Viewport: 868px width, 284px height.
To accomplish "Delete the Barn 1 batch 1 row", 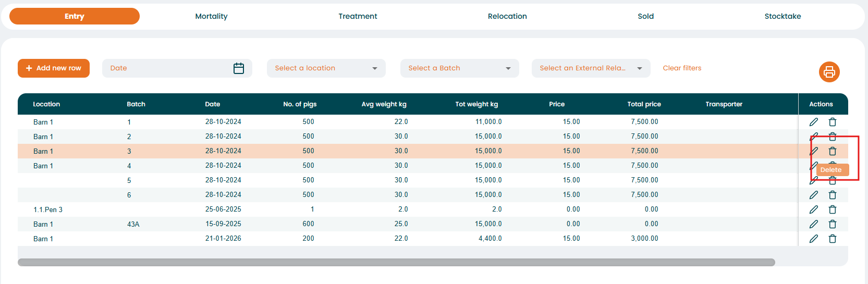I will (833, 122).
